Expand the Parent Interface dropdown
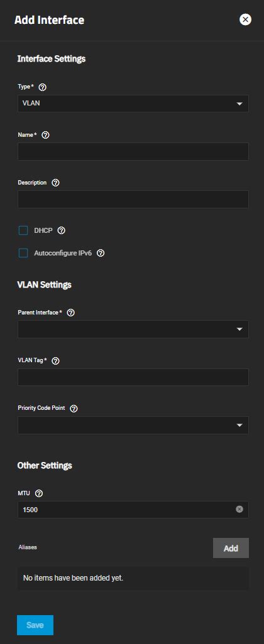Viewport: 264px width, 644px height. [x=133, y=330]
